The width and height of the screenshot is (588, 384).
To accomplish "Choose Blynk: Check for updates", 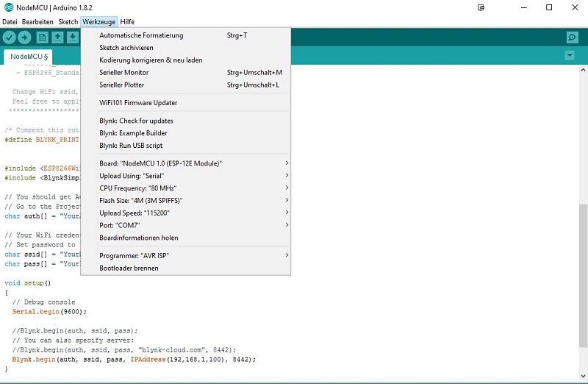I will pyautogui.click(x=186, y=121).
